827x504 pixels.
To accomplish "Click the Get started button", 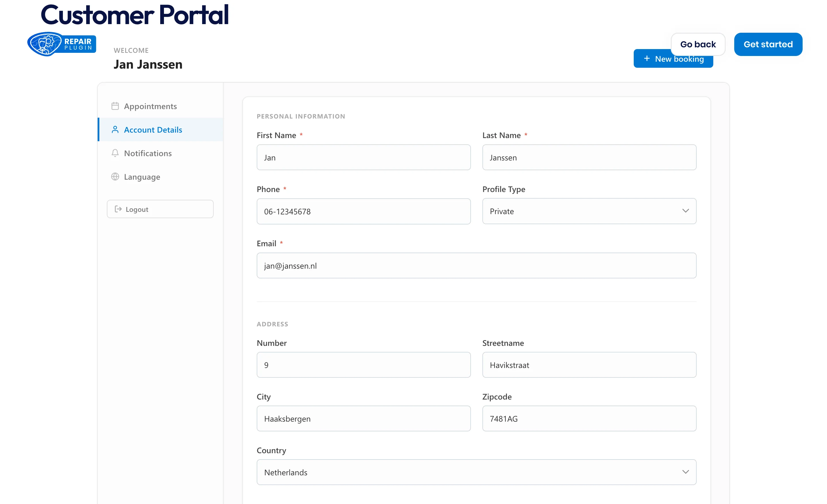I will pyautogui.click(x=768, y=44).
